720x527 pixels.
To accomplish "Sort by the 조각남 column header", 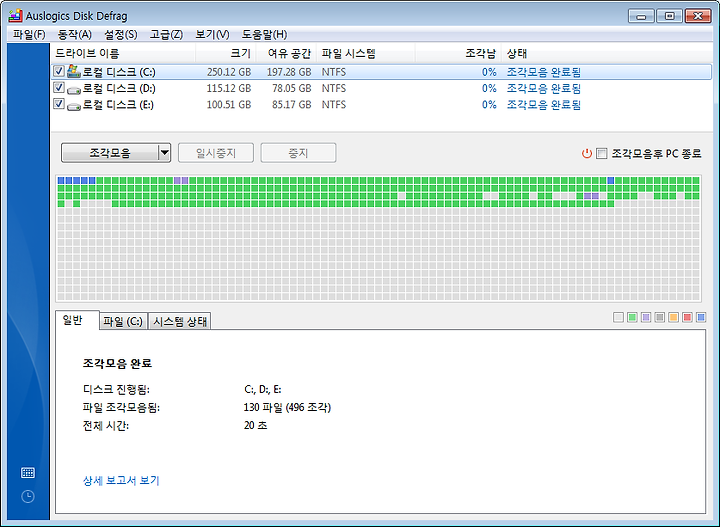I will [x=458, y=53].
